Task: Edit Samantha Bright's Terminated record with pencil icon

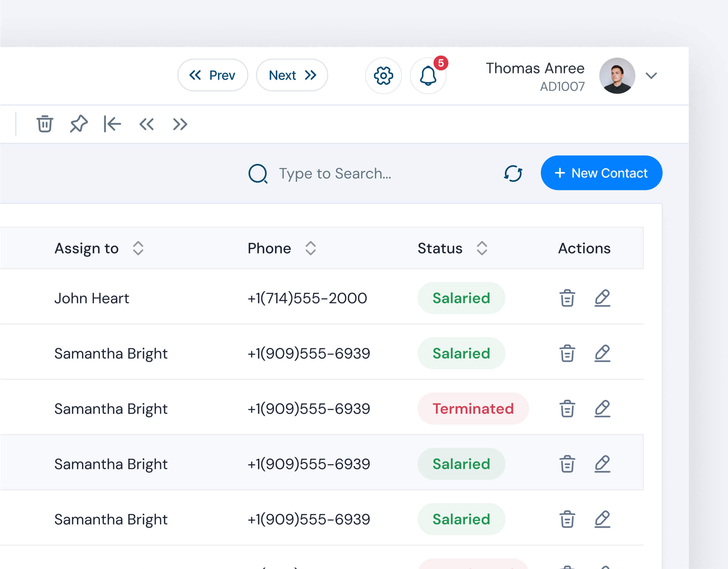Action: pyautogui.click(x=602, y=408)
